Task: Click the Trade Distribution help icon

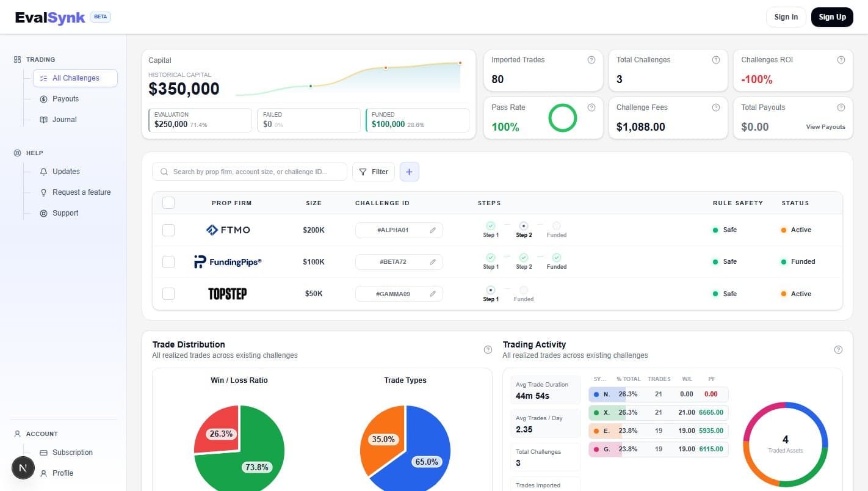Action: pos(488,350)
